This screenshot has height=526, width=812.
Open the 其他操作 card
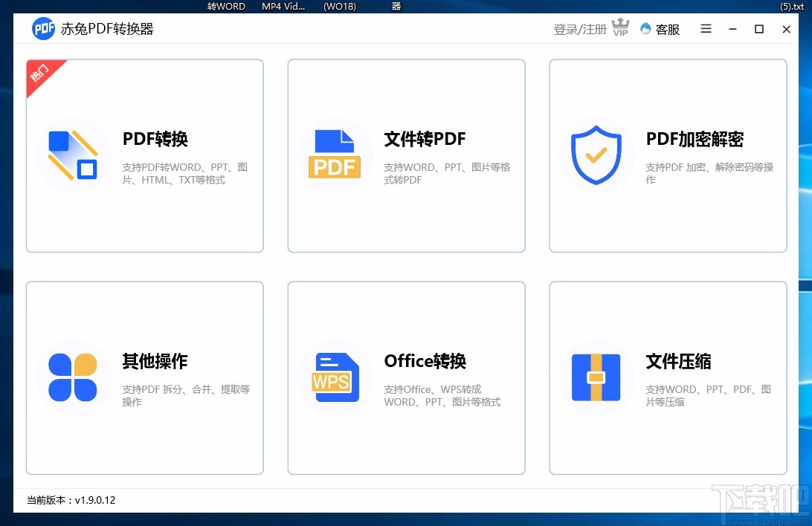[x=144, y=377]
